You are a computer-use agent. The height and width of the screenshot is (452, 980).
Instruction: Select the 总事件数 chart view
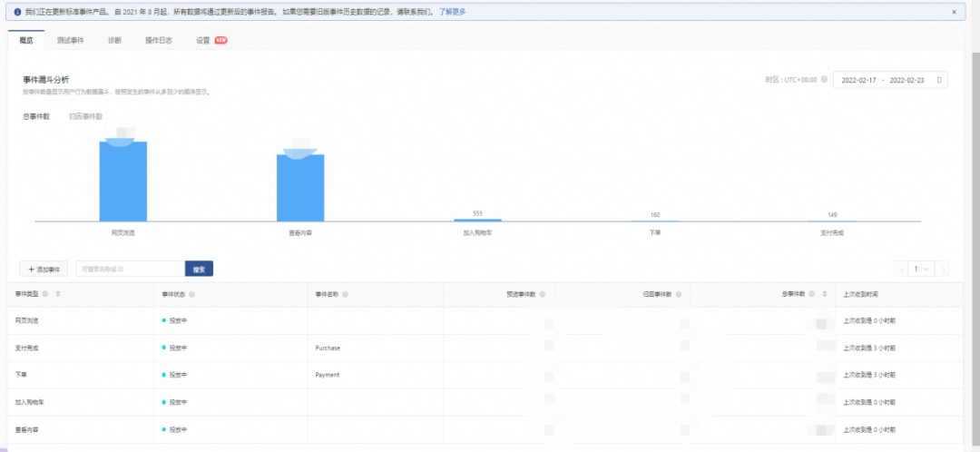[x=36, y=116]
